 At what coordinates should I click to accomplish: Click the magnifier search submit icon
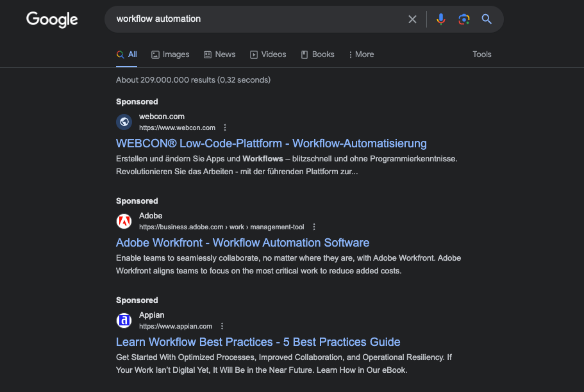(x=487, y=19)
